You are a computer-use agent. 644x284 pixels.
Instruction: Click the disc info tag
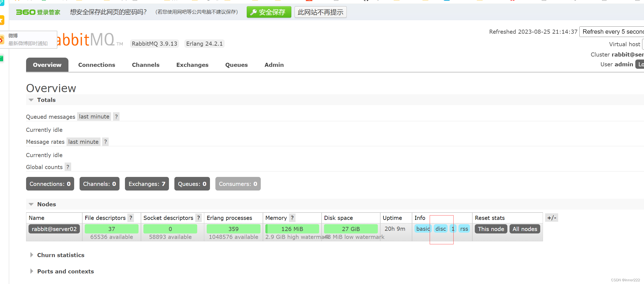point(441,229)
